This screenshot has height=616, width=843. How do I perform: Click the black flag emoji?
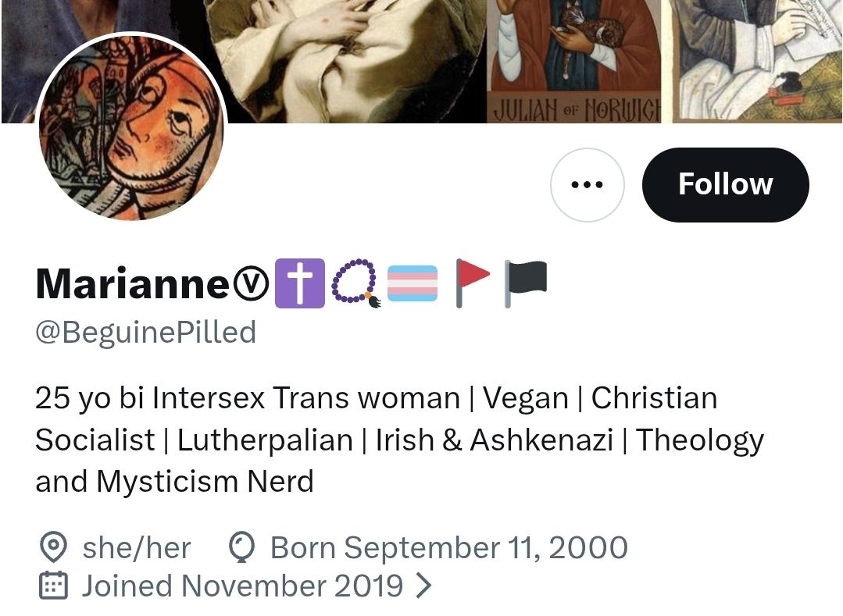(x=525, y=283)
